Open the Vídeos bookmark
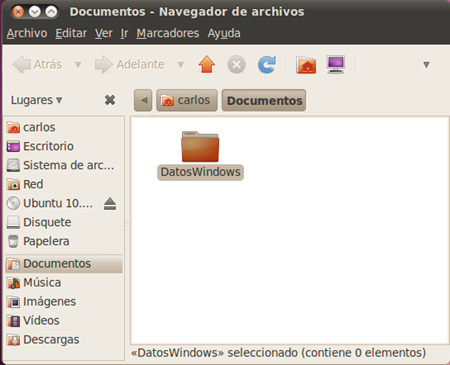The width and height of the screenshot is (450, 365). click(63, 321)
